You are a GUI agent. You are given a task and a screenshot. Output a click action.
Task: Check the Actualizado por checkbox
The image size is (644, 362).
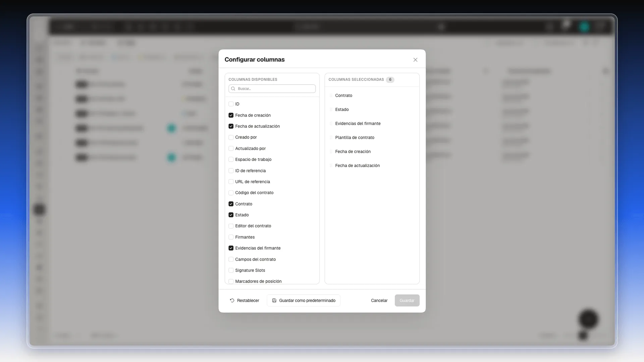click(x=231, y=148)
